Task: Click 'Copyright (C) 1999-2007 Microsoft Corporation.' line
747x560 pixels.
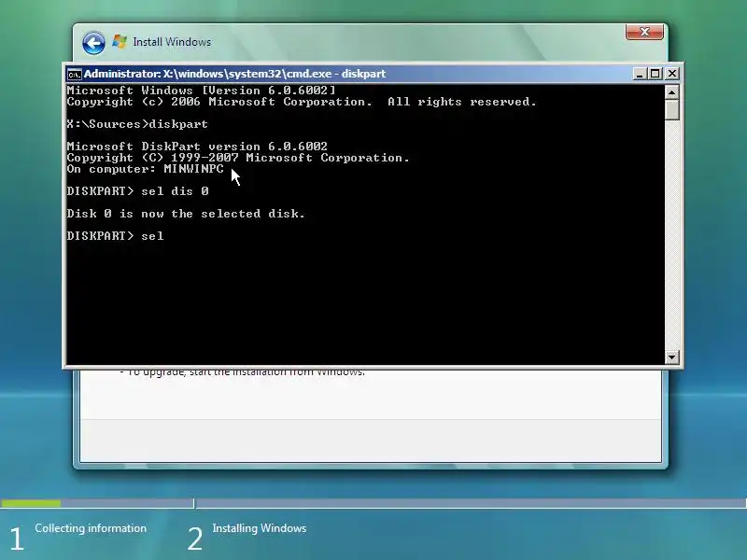Action: [238, 158]
